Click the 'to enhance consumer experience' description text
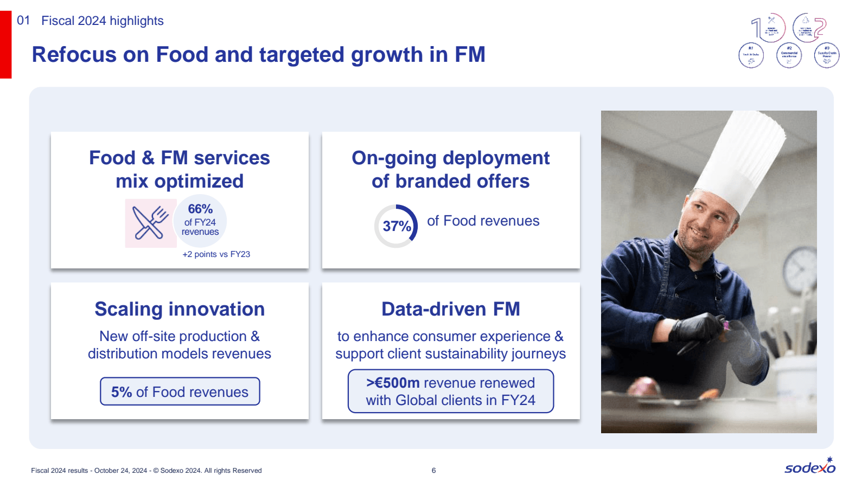Screen dimensions: 868x488 pyautogui.click(x=450, y=345)
